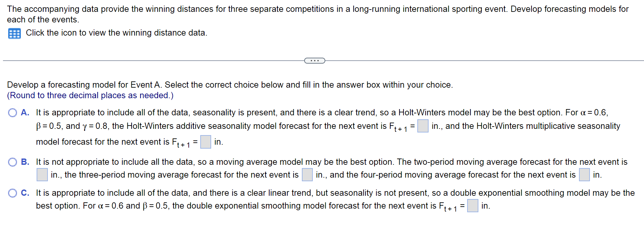Click the three-period moving average answer box
This screenshot has height=232, width=644.
(x=307, y=175)
